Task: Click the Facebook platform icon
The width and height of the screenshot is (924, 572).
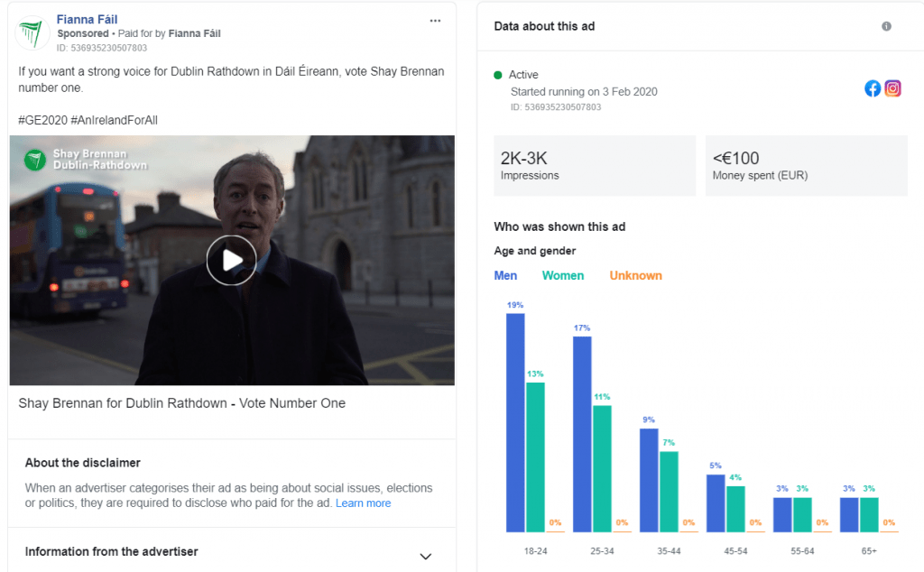Action: click(873, 88)
